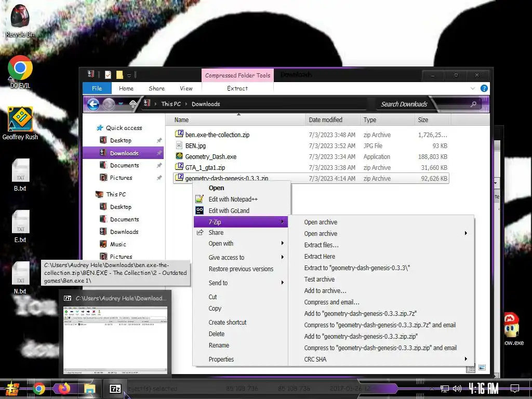Screen dimensions: 532x399
Task: Select Geometry_Dash.exe file
Action: coord(211,157)
